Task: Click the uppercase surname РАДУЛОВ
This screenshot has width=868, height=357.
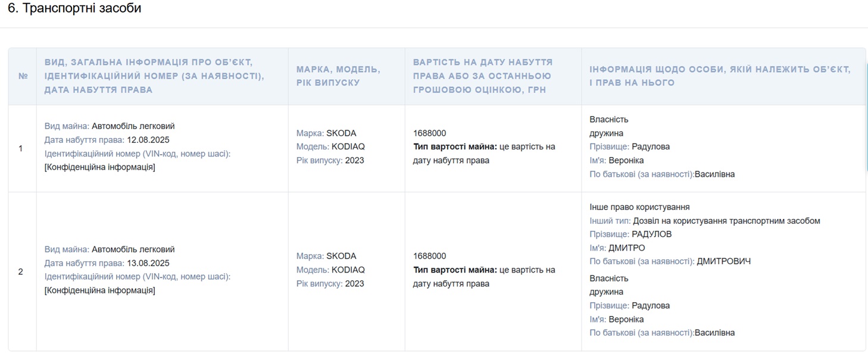Action: point(651,234)
